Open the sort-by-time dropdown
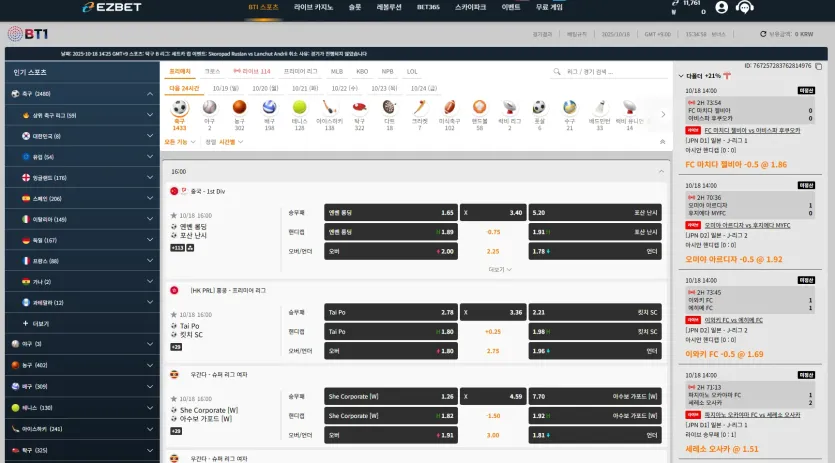Screen dimensions: 835x463 coord(231,142)
